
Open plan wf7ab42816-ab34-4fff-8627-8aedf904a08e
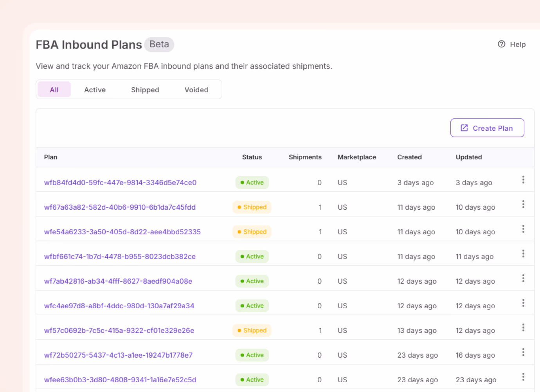pos(118,281)
